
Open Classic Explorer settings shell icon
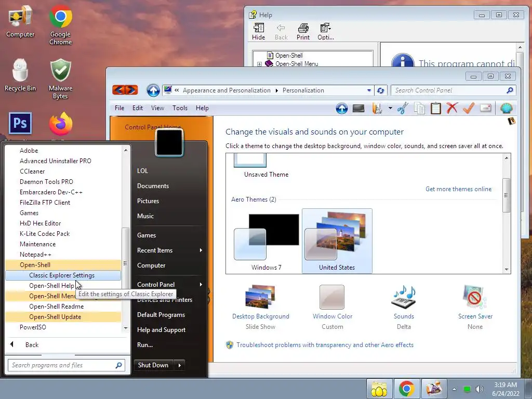point(506,109)
